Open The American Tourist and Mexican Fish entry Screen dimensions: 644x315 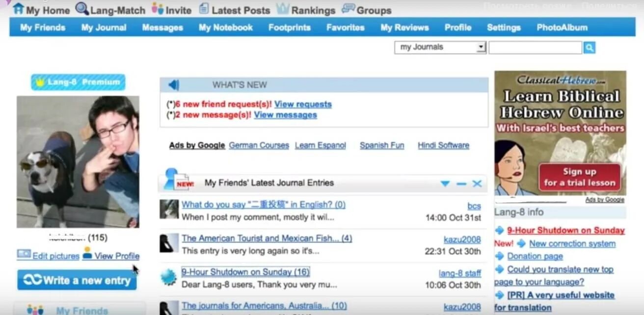(267, 238)
